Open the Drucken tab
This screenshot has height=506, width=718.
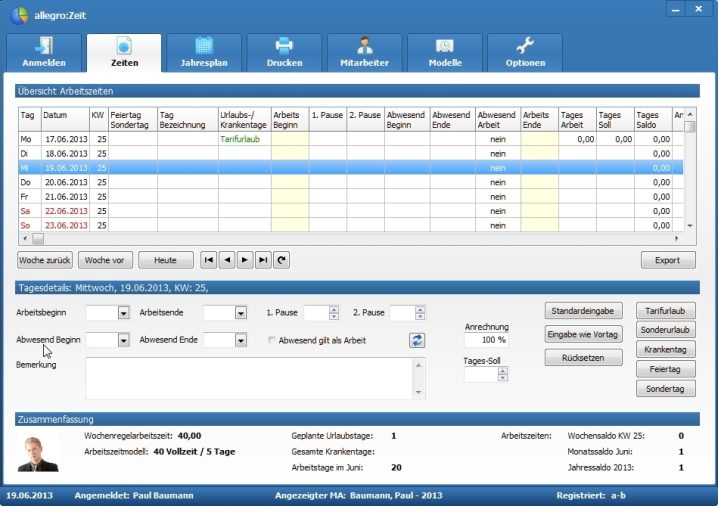point(284,53)
